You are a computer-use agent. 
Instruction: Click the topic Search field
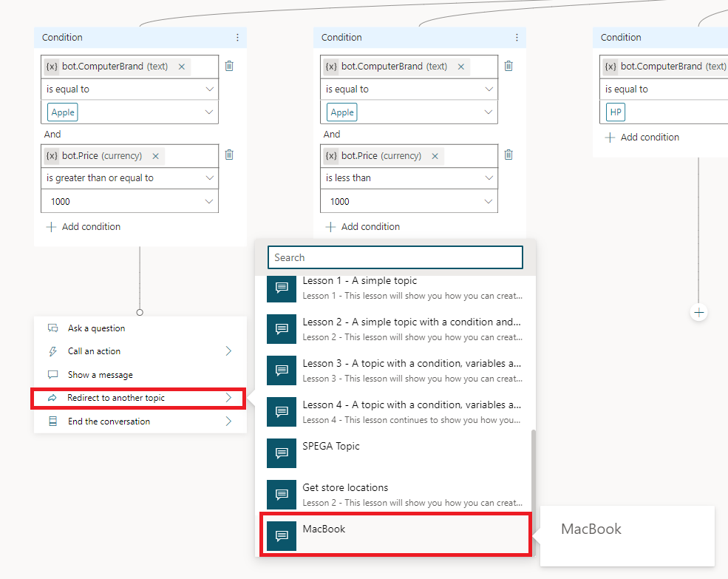pos(395,257)
